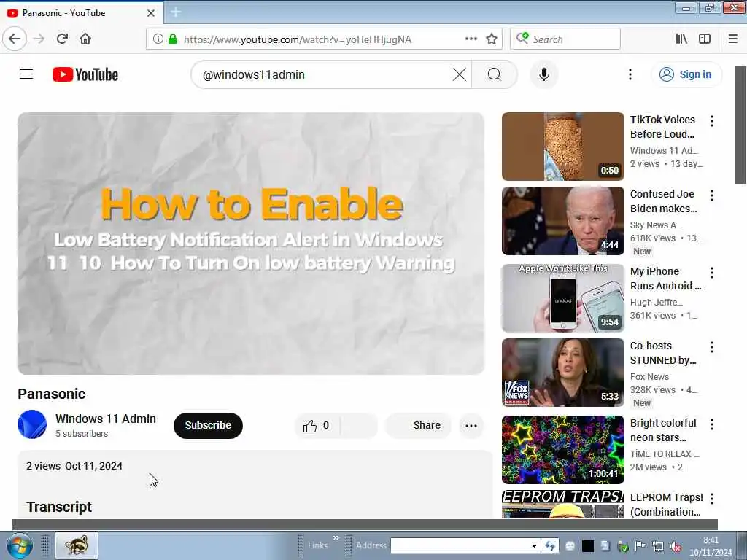Click the Firefox forward arrow
The height and width of the screenshot is (560, 747).
click(x=39, y=39)
